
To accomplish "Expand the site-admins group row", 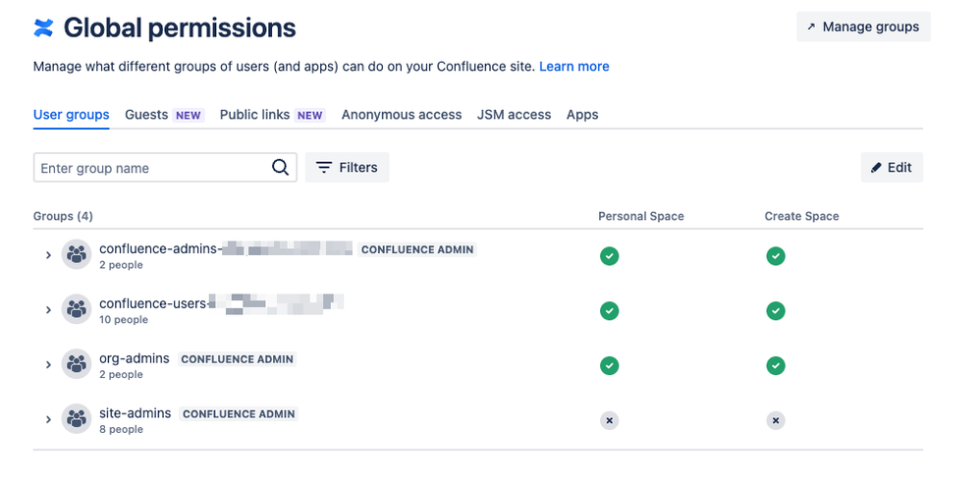I will [x=48, y=420].
